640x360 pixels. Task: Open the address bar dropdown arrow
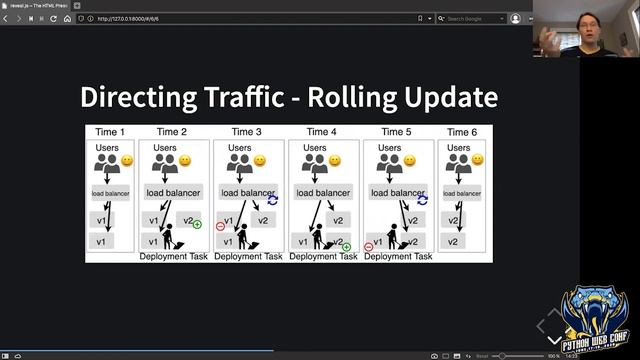[x=429, y=19]
